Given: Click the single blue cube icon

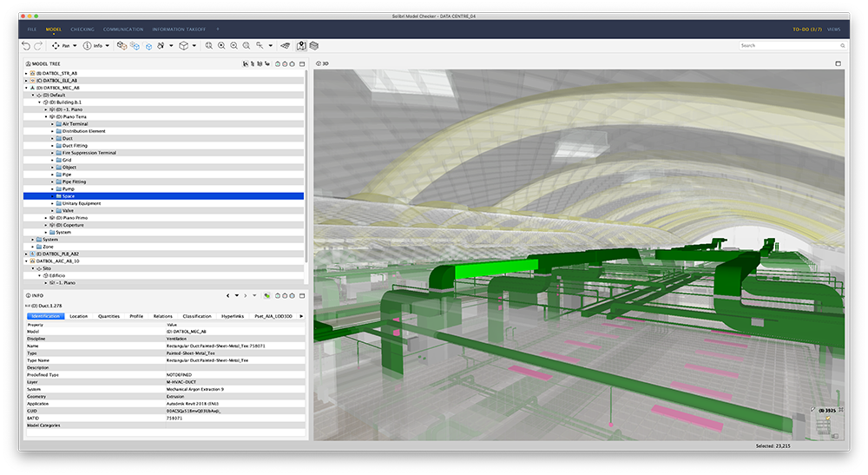Looking at the screenshot, I should click(148, 47).
